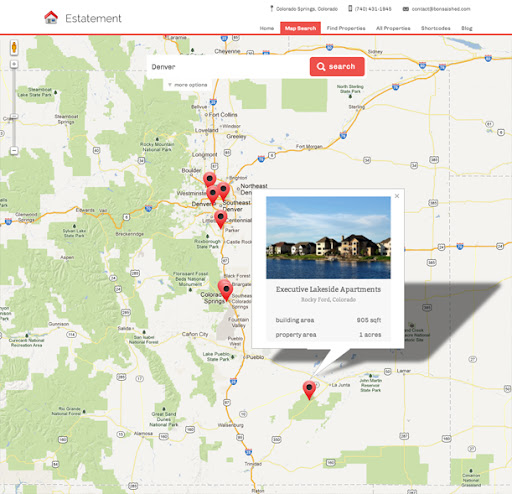Click the Estatement house logo icon
Image resolution: width=512 pixels, height=494 pixels.
coord(51,17)
